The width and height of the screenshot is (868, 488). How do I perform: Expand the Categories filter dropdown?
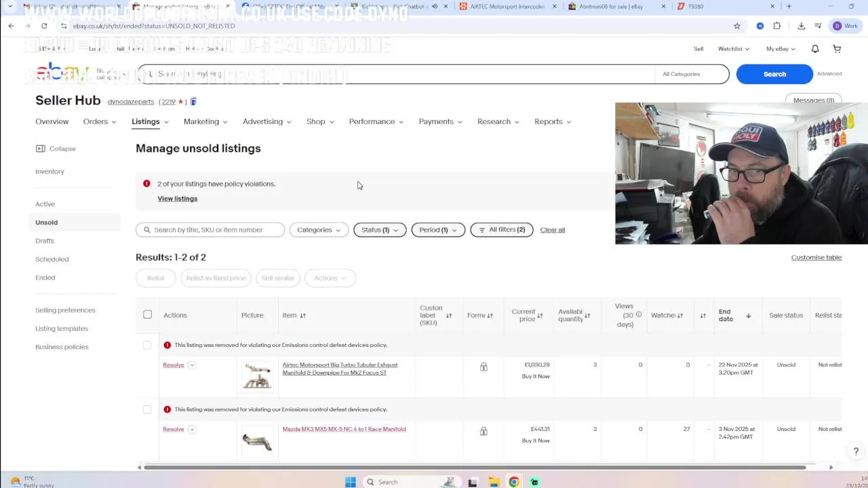point(319,230)
